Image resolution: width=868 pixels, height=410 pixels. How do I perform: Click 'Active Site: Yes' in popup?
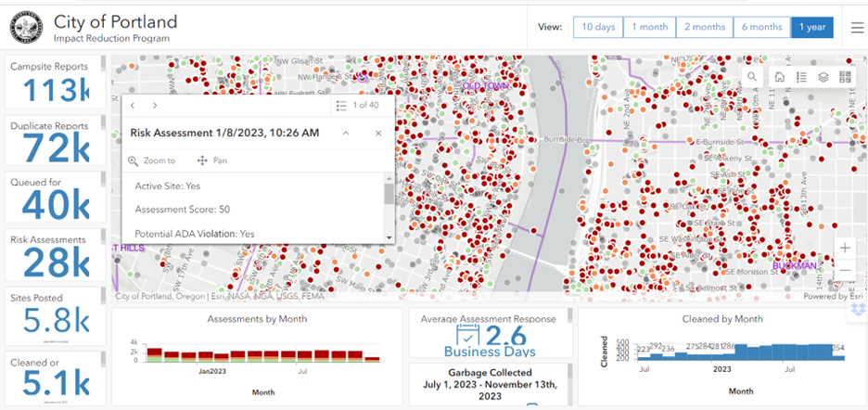click(x=168, y=186)
